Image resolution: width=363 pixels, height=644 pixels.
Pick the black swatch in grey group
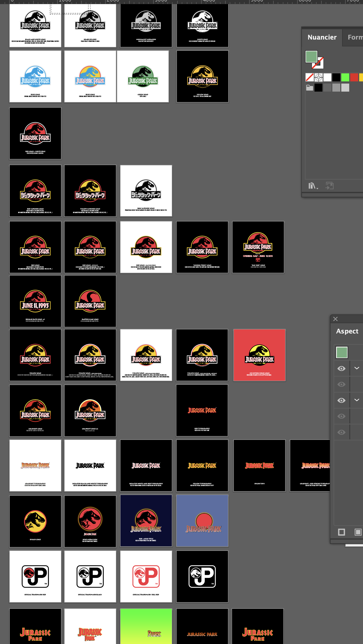(x=318, y=88)
